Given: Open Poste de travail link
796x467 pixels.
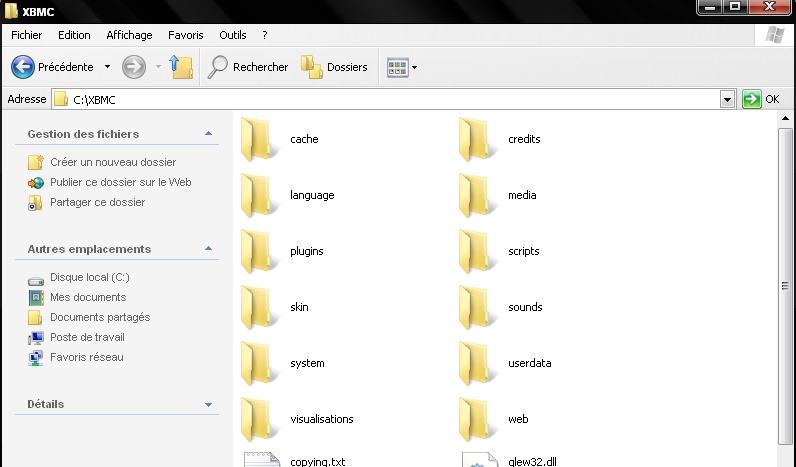Looking at the screenshot, I should (87, 337).
